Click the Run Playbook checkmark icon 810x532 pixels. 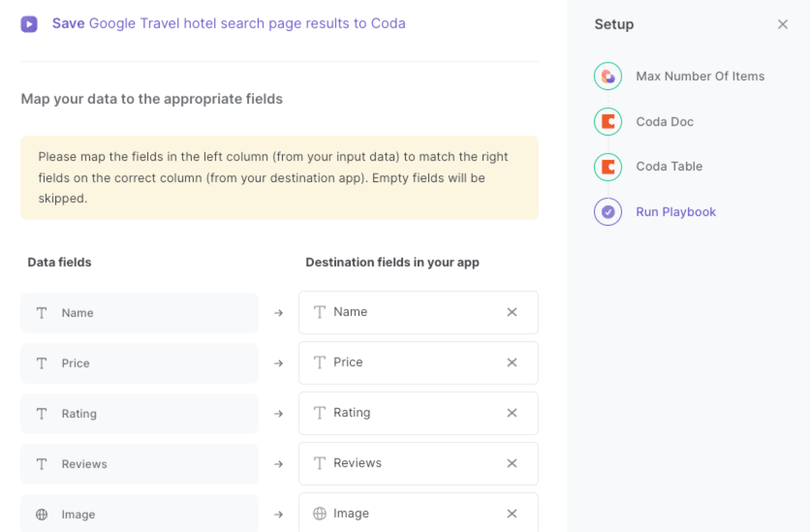point(608,212)
